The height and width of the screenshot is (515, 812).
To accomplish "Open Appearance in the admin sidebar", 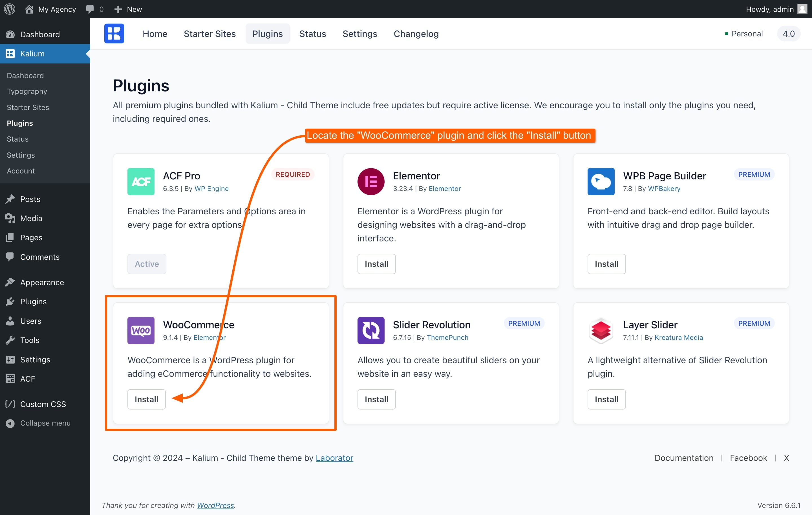I will coord(42,282).
